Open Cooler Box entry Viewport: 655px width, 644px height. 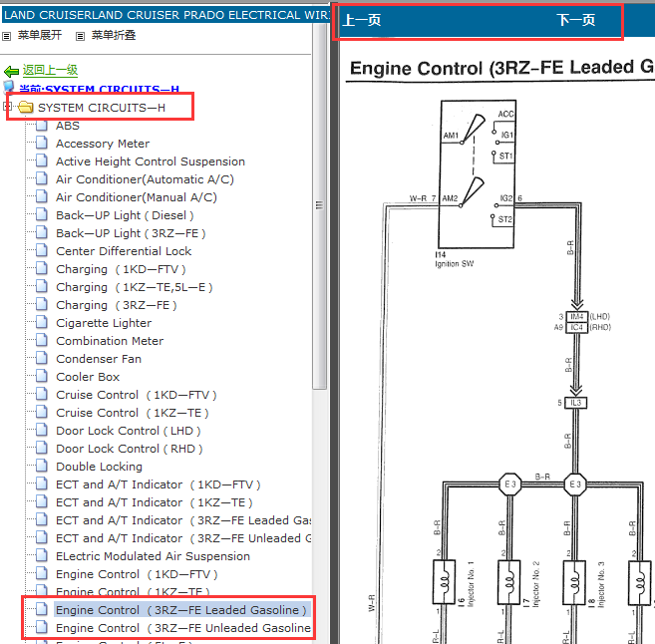click(x=88, y=377)
